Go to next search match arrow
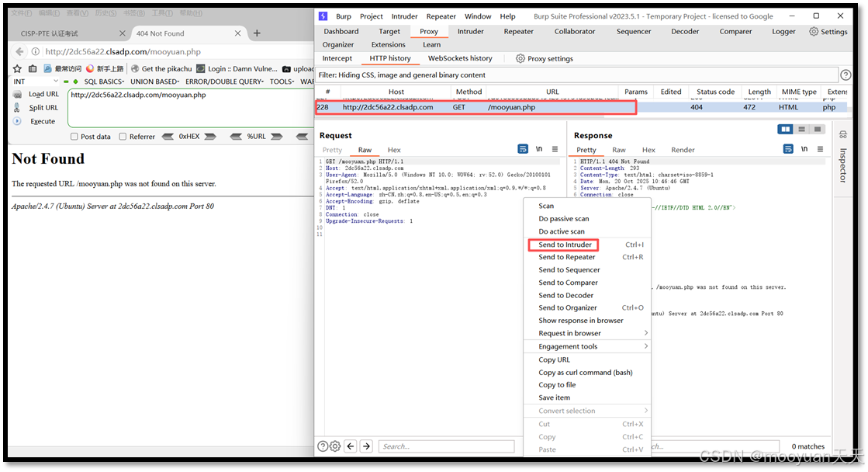Image resolution: width=868 pixels, height=472 pixels. pos(366,446)
